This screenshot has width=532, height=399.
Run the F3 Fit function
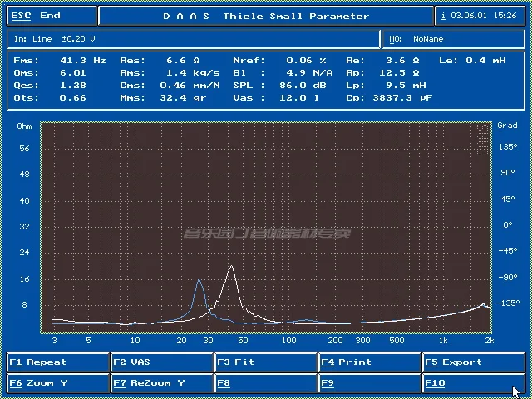(x=266, y=362)
